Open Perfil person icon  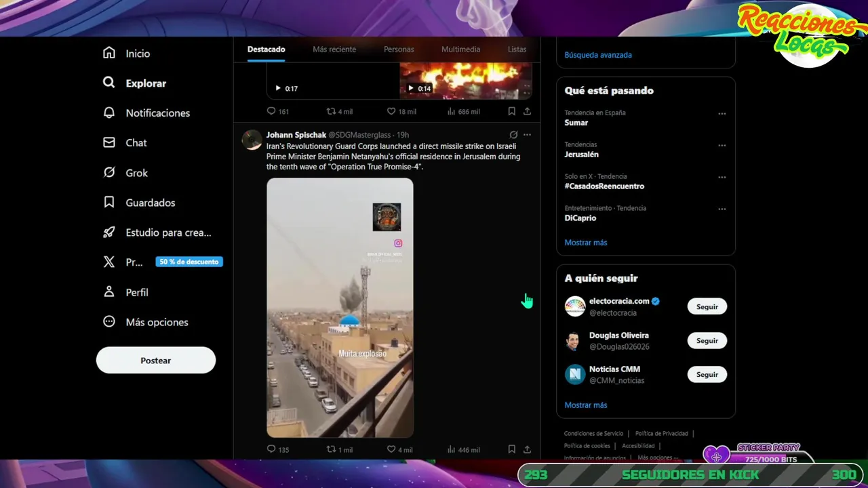(109, 291)
